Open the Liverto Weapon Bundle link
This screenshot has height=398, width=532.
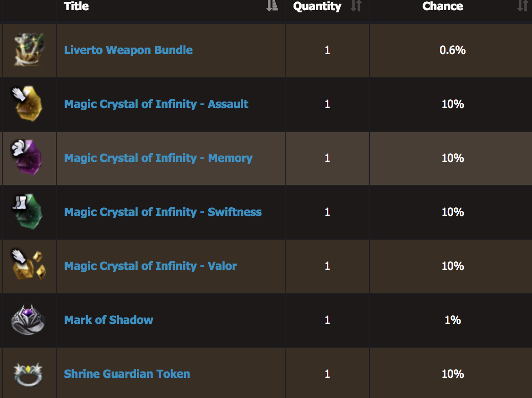(128, 50)
